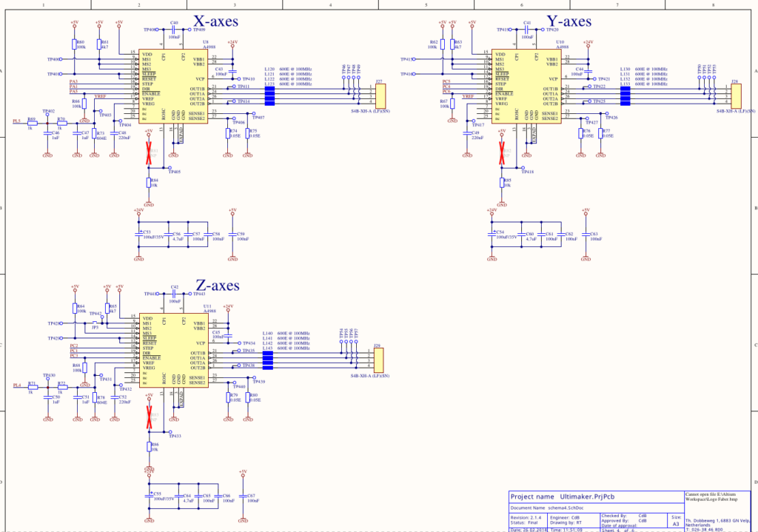Select the PL5 net label
This screenshot has height=532, width=758.
17,121
